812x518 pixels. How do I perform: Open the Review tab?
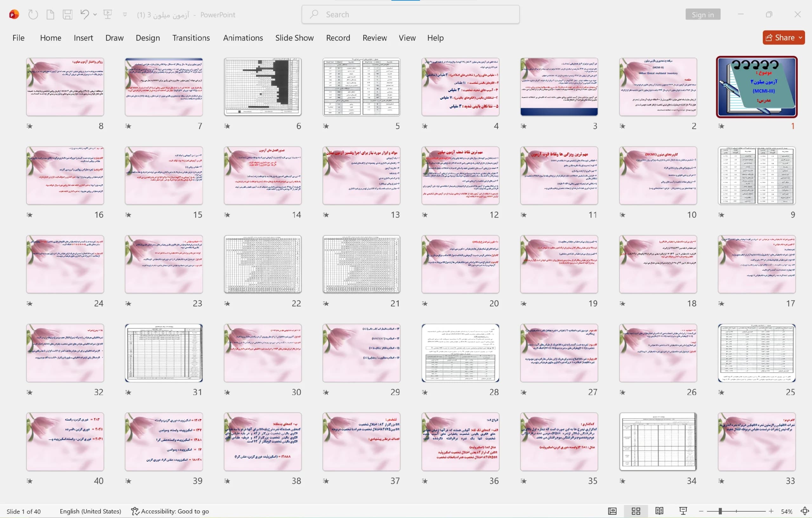[x=375, y=38]
